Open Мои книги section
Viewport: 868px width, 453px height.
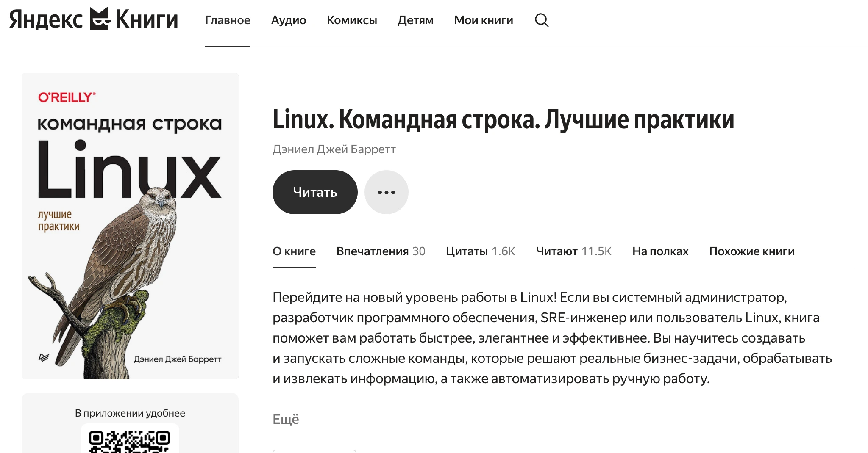[x=484, y=20]
